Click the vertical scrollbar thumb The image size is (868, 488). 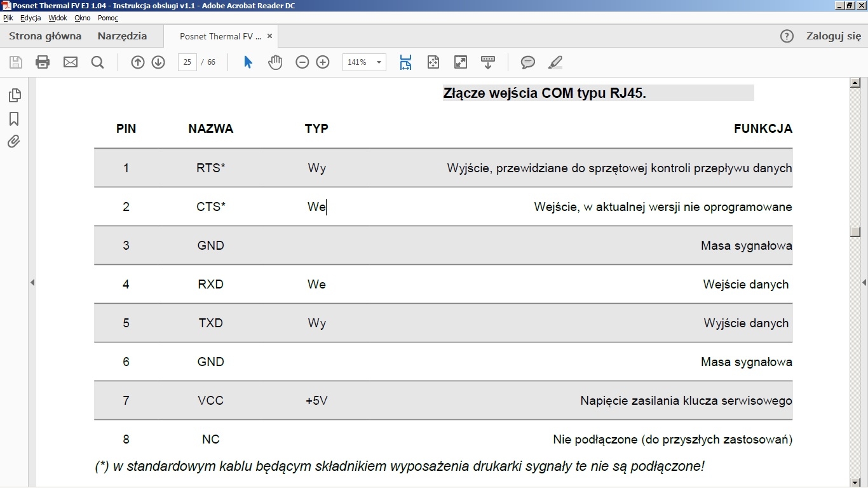(855, 233)
